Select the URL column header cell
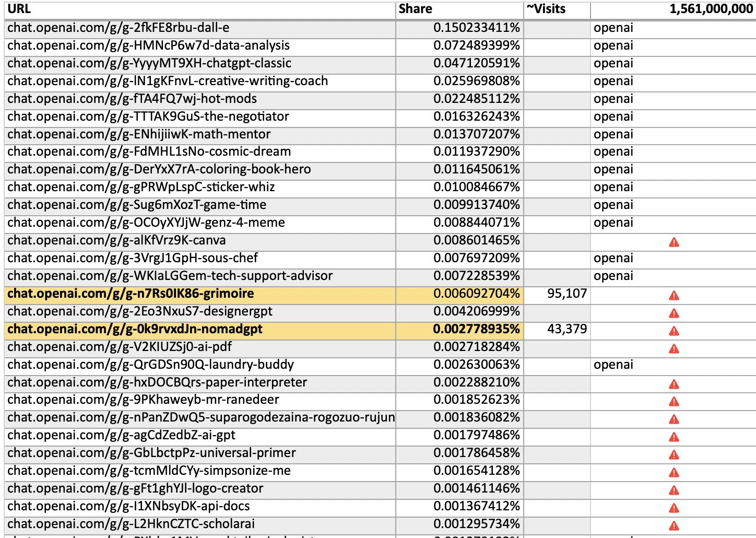Screen dimensions: 756x538 (x=200, y=10)
